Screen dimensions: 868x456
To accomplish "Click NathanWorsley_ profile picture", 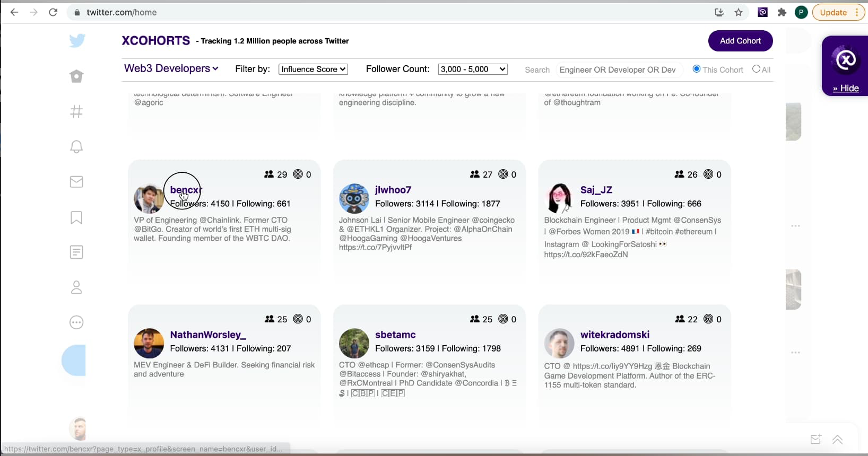I will [149, 344].
